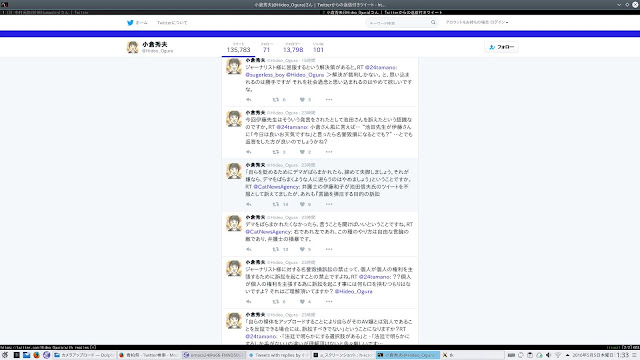Open the application launcher in the taskbar
Screen dimensions: 640x360
click(x=5, y=355)
